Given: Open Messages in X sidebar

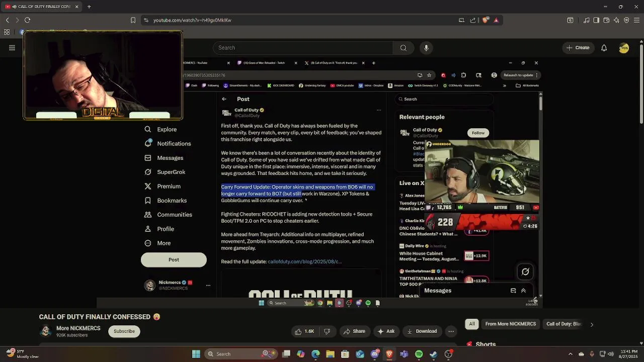Looking at the screenshot, I should coord(164,158).
